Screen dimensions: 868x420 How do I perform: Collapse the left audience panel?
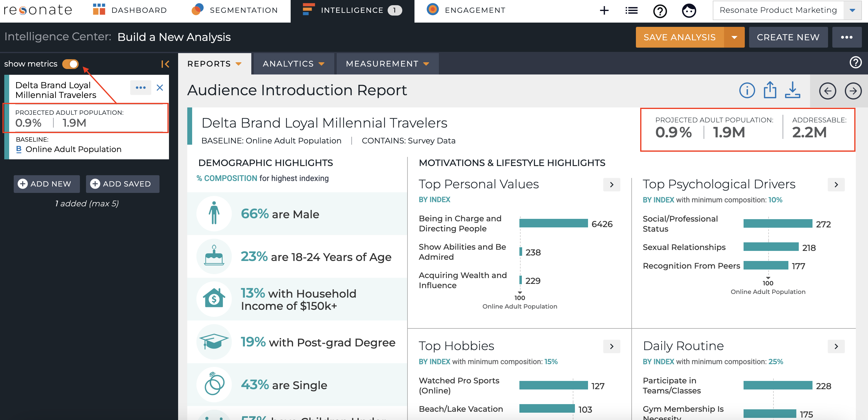tap(165, 64)
